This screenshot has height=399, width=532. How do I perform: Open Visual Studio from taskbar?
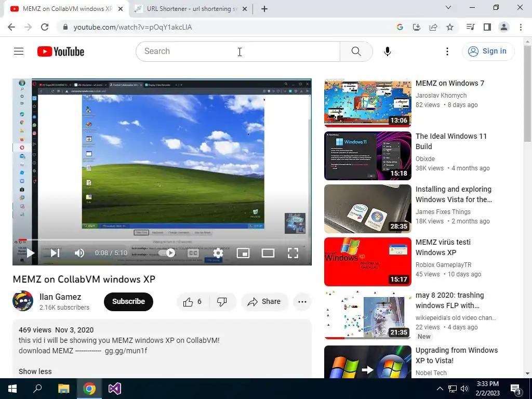click(x=115, y=389)
